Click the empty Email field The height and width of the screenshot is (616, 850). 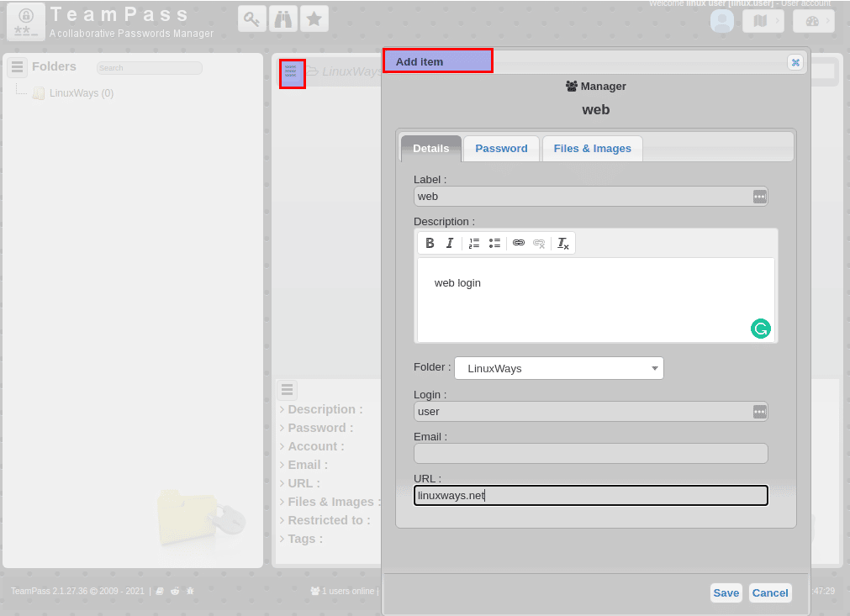click(591, 454)
